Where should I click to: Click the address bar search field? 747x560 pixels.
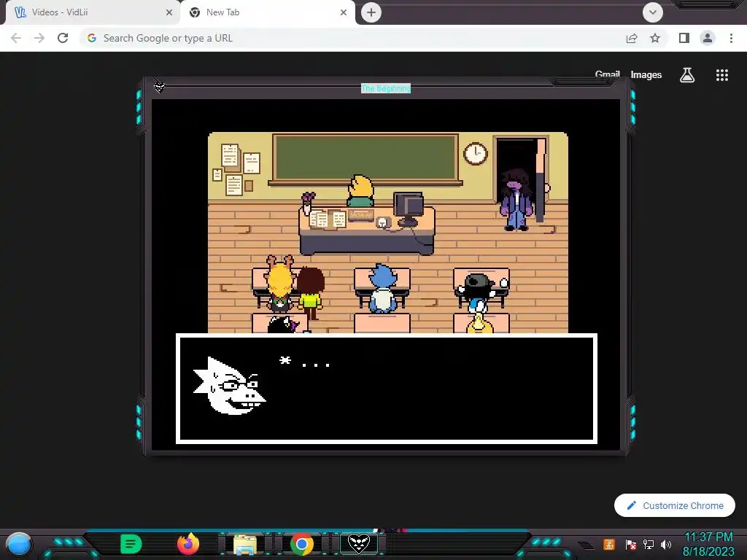pyautogui.click(x=352, y=38)
